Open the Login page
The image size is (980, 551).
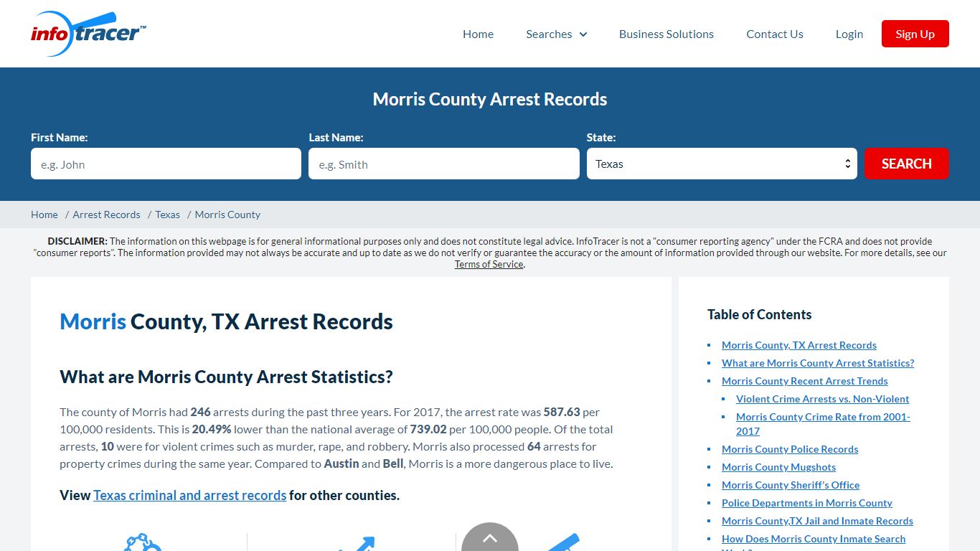tap(849, 34)
